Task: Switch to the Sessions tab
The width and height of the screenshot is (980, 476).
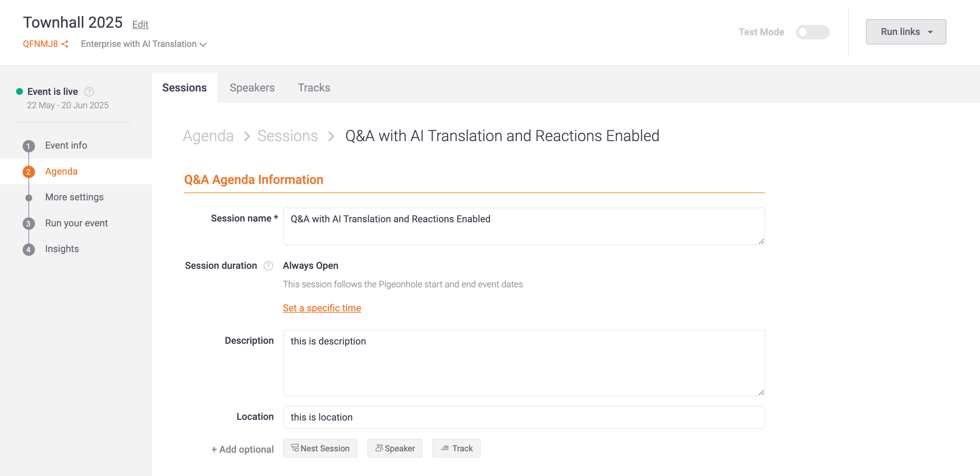Action: (x=184, y=88)
